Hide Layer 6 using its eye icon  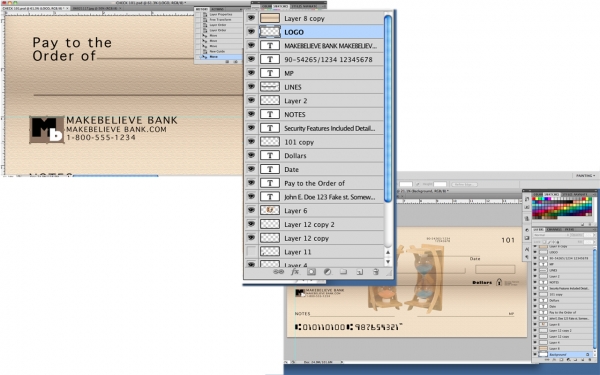coord(251,210)
